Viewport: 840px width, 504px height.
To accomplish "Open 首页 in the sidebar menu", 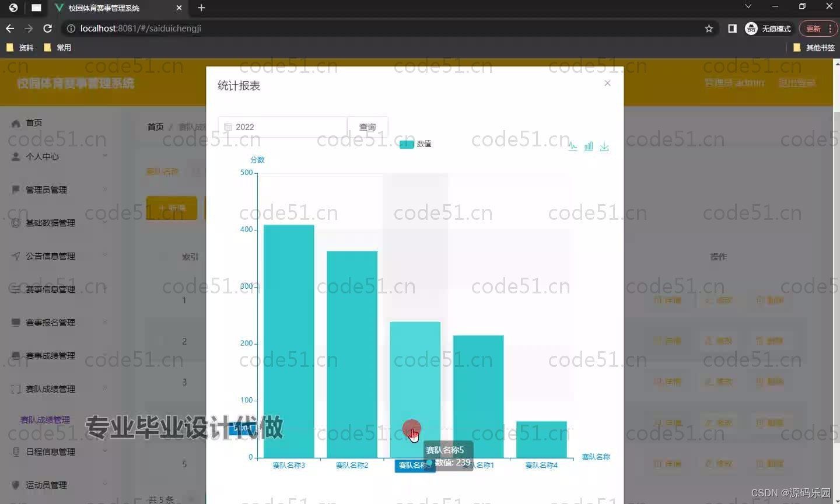I will click(x=34, y=123).
